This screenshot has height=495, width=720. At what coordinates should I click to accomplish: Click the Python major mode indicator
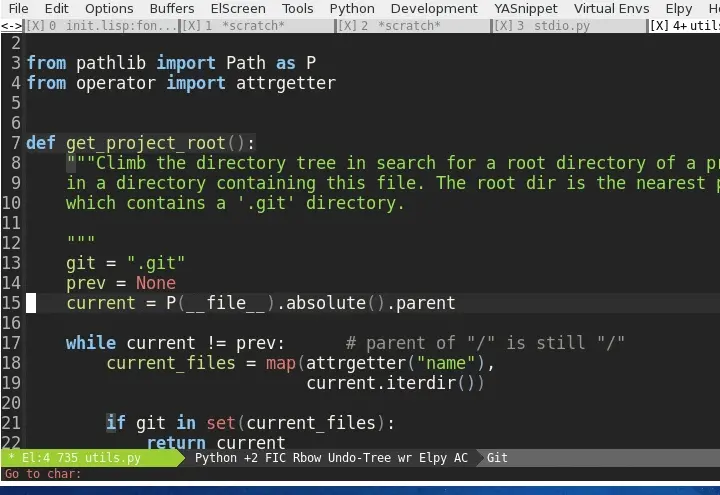[x=215, y=458]
